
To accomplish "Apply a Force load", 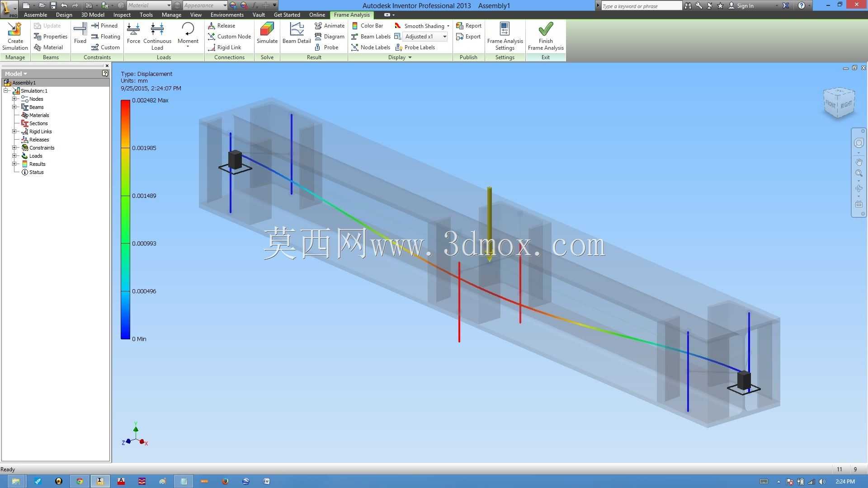I will pyautogui.click(x=133, y=33).
